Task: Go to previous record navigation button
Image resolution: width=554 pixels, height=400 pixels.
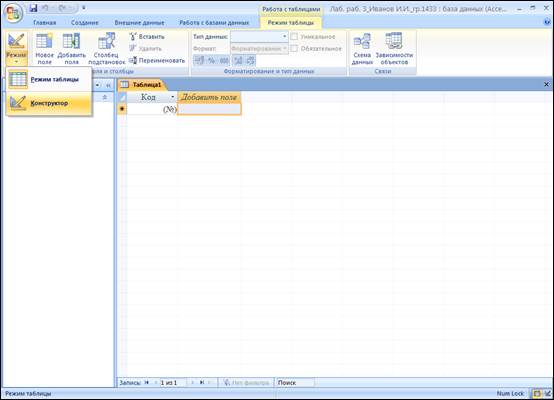Action: click(155, 383)
